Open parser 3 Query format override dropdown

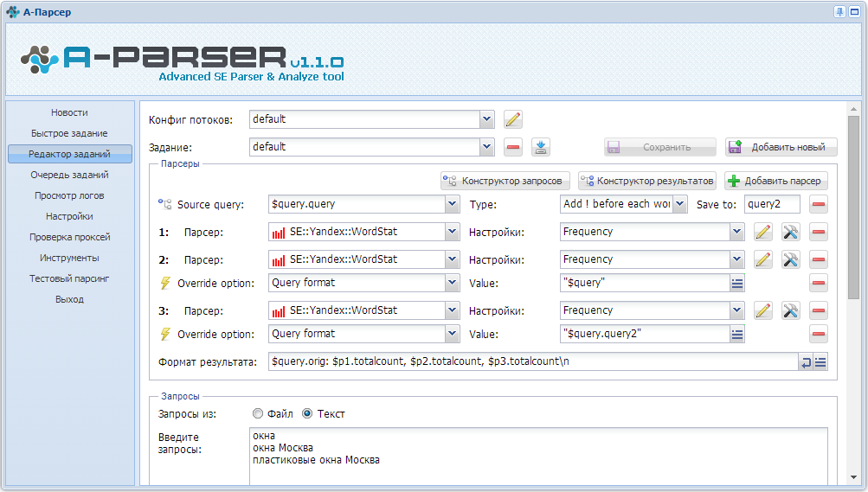[452, 334]
